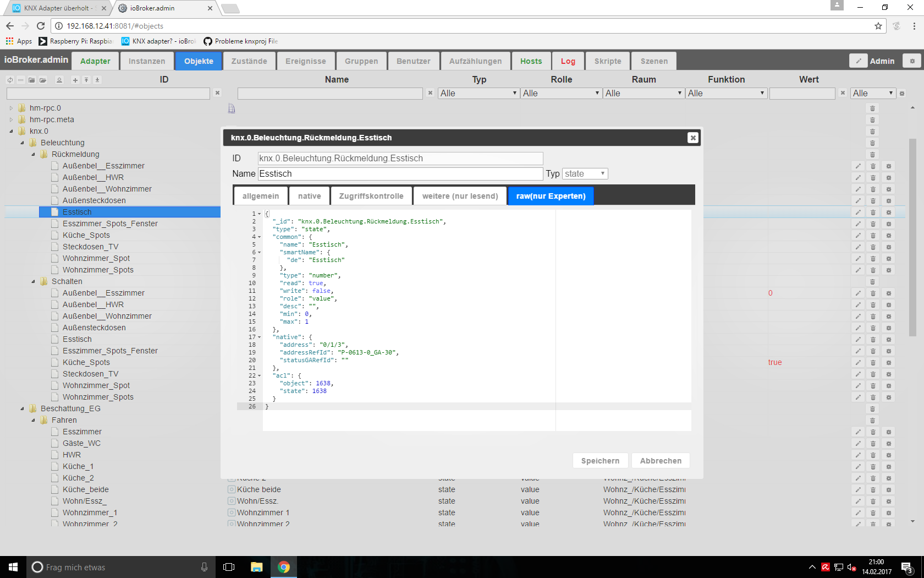Viewport: 924px width, 578px height.
Task: Expand the hm-rpc.0 tree node
Action: click(x=11, y=108)
